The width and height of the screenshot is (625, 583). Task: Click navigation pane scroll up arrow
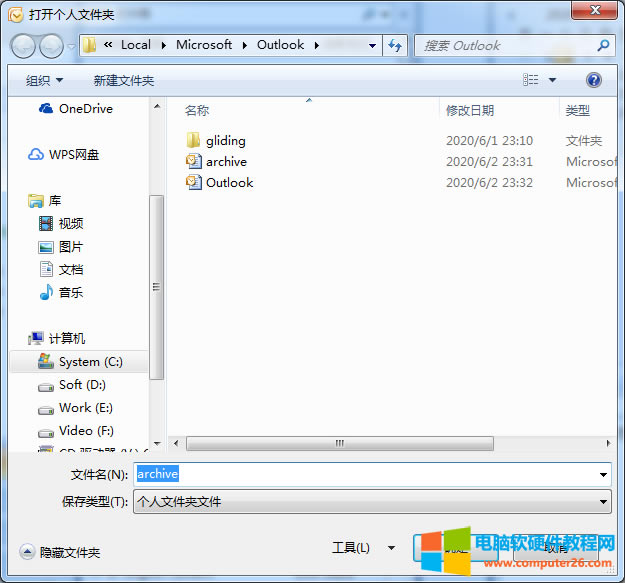coord(157,106)
